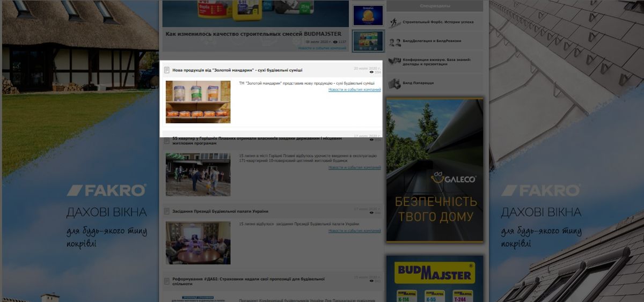The height and width of the screenshot is (302, 644).
Task: Open the shelf photo of Золотой мандарин products
Action: click(198, 102)
